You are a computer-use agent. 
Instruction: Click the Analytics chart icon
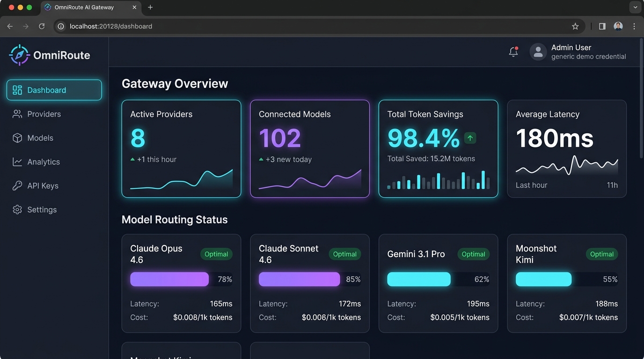click(17, 162)
